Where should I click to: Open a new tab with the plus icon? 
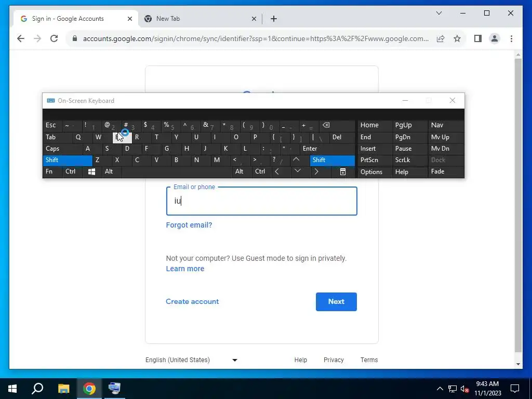[x=274, y=19]
